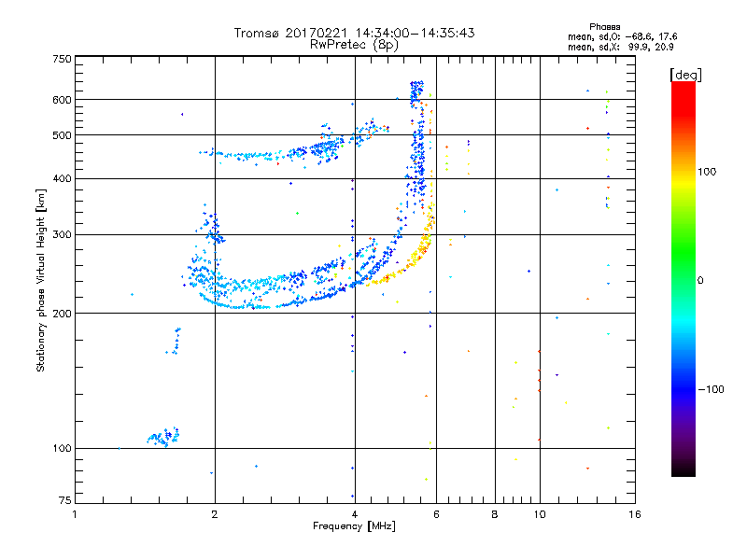Image resolution: width=747 pixels, height=560 pixels.
Task: Click the frequency axis tick label '4'
Action: (x=355, y=514)
